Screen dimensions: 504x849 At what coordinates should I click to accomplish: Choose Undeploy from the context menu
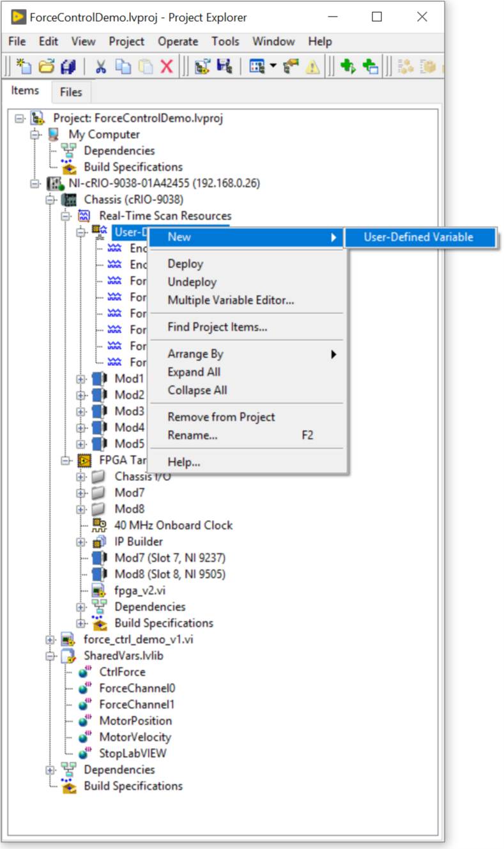[x=248, y=282]
